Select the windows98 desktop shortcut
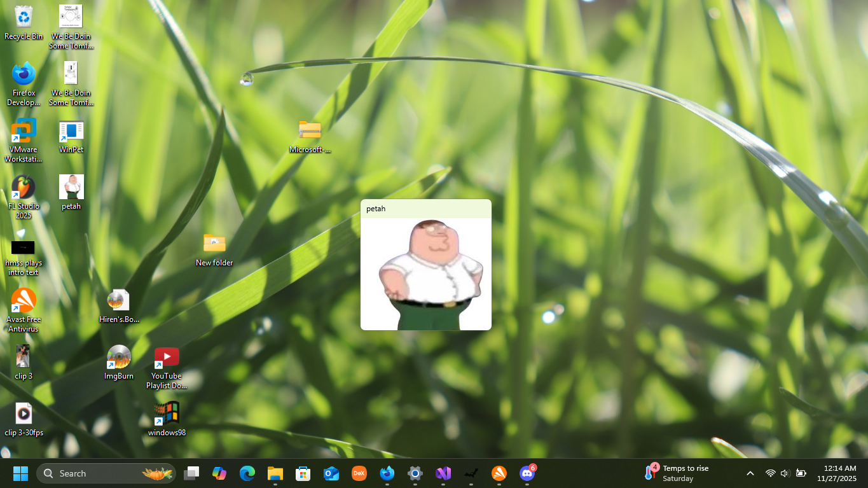This screenshot has height=488, width=868. click(167, 419)
